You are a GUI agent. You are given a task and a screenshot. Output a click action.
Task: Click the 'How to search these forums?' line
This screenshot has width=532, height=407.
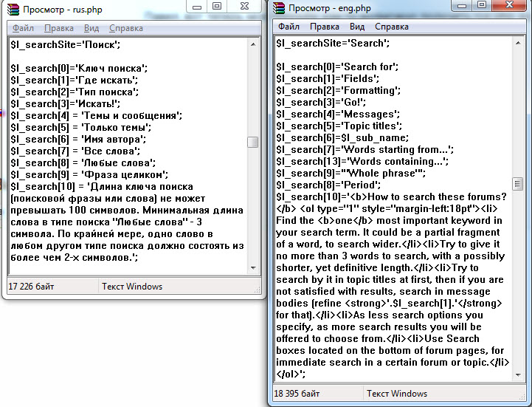(391, 197)
